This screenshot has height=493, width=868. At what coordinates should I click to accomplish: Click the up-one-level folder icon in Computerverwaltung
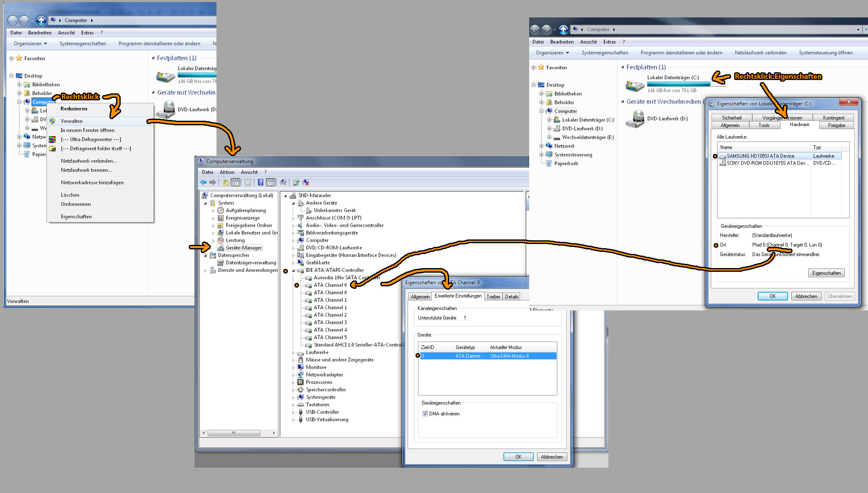click(225, 182)
